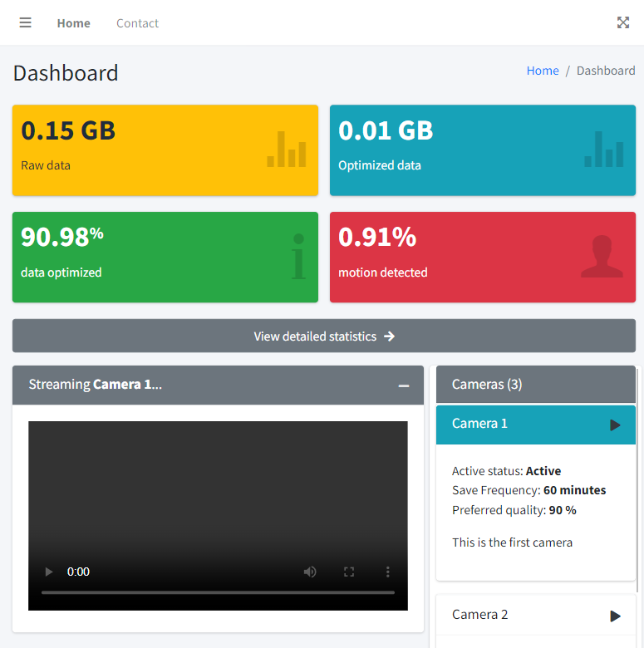Screen dimensions: 644x648
Task: Click the Streaming Camera 1 panel title
Action: [x=95, y=385]
